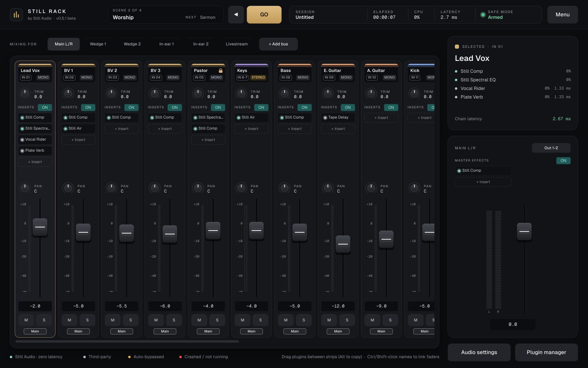Click the Add bus button
Viewport: 588px width, 368px height.
[x=278, y=44]
